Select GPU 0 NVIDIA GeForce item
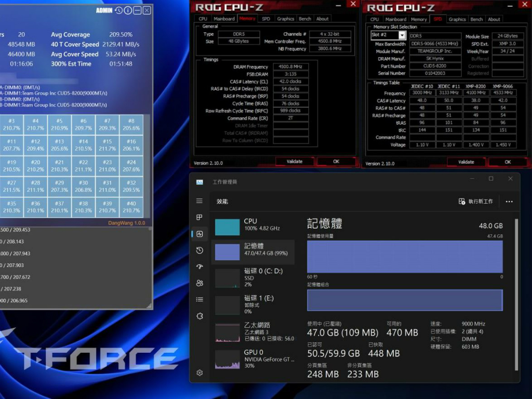This screenshot has width=532, height=399. [x=253, y=358]
